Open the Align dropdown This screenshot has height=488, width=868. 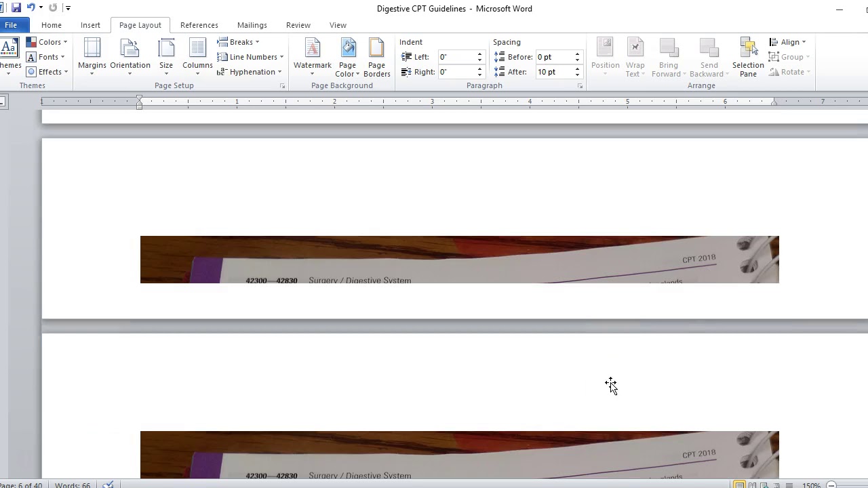click(x=787, y=42)
